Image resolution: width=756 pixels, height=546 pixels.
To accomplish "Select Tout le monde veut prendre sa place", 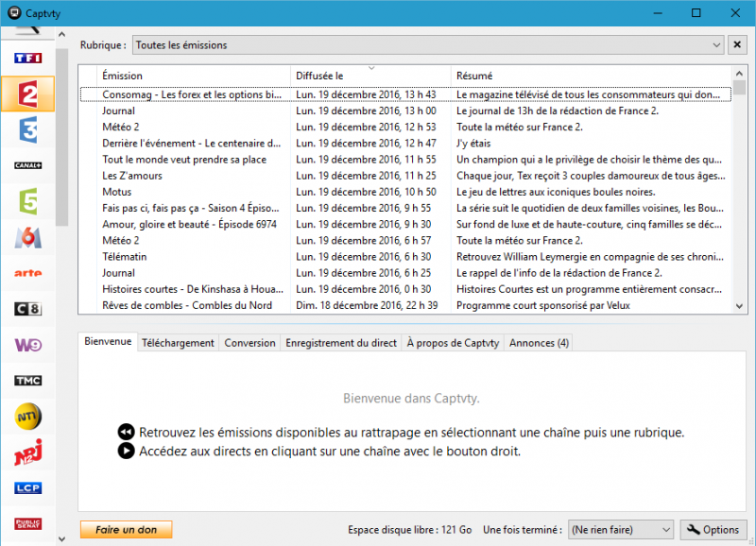I will (x=405, y=160).
